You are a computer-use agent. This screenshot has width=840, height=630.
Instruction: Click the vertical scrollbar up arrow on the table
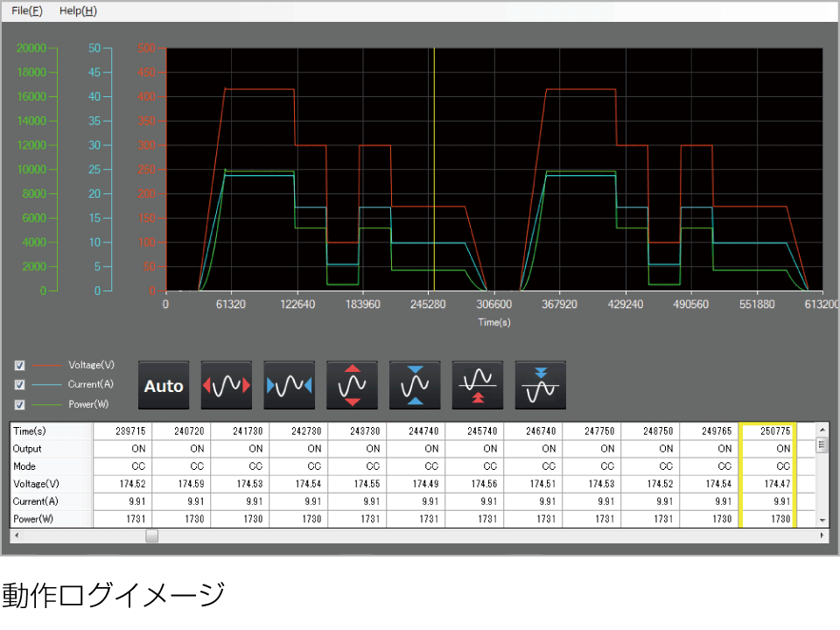tap(822, 429)
